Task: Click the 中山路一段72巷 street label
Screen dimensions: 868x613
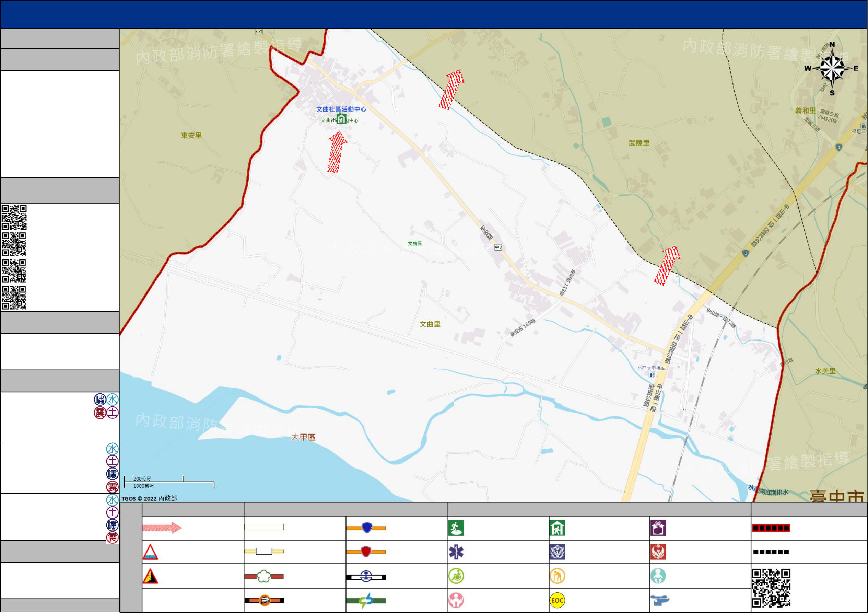Action: point(721,318)
